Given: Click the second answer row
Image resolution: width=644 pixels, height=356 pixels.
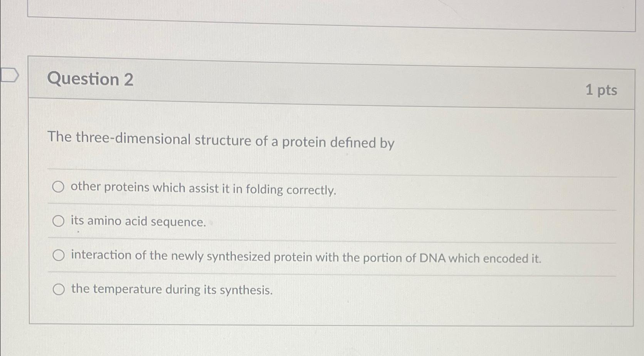Looking at the screenshot, I should coord(270,221).
